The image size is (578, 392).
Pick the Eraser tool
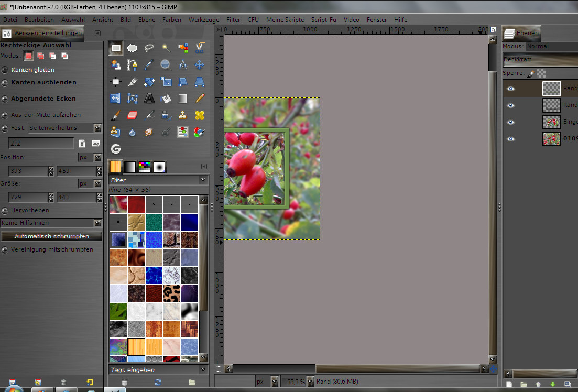133,115
